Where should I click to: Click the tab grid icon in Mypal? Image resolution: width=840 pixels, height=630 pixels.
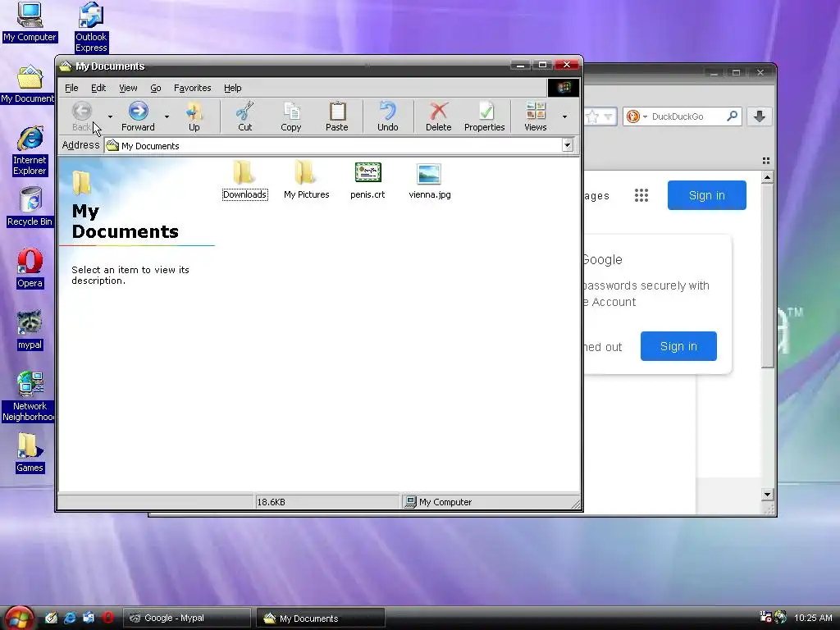click(766, 161)
